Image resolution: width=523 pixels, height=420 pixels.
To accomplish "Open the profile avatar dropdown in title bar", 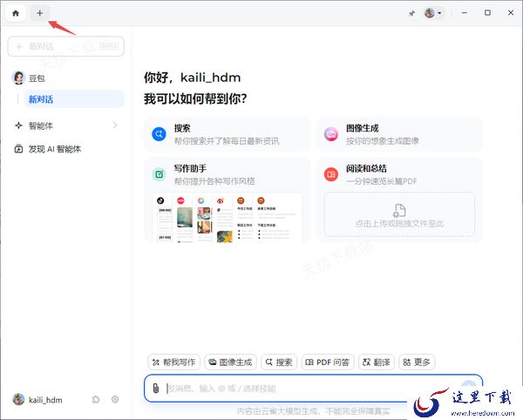I will [x=433, y=13].
